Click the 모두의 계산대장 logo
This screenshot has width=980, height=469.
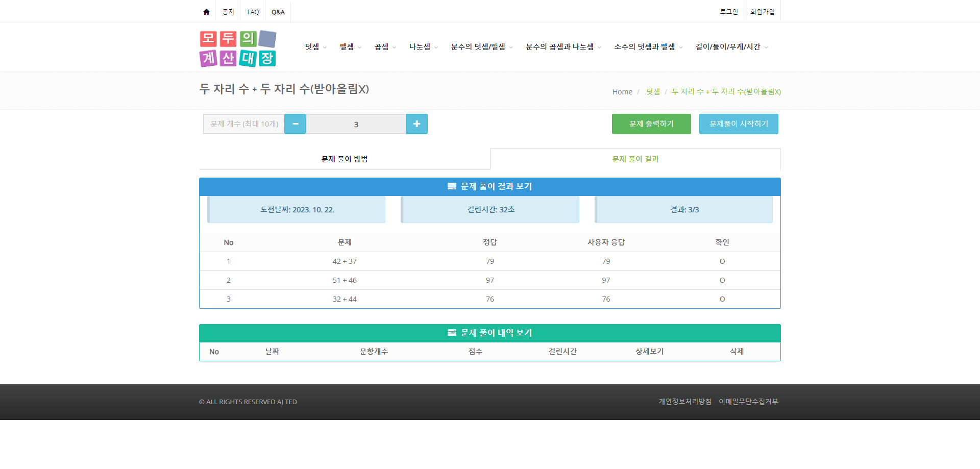pos(238,48)
